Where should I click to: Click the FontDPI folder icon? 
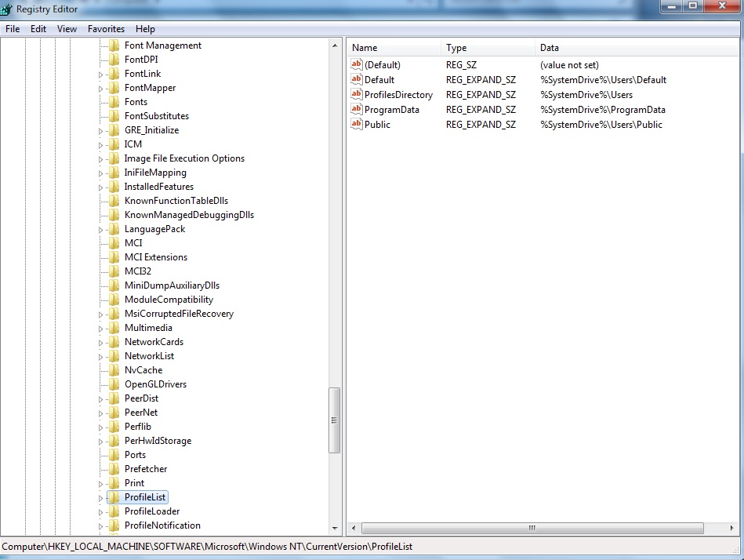[x=114, y=60]
